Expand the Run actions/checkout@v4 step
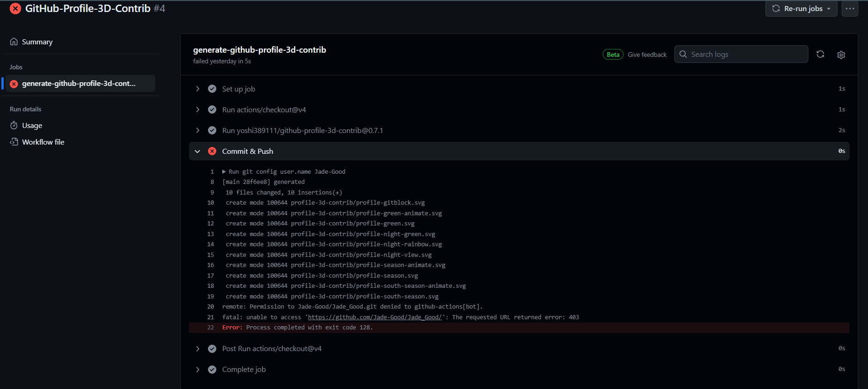The image size is (868, 389). (198, 109)
